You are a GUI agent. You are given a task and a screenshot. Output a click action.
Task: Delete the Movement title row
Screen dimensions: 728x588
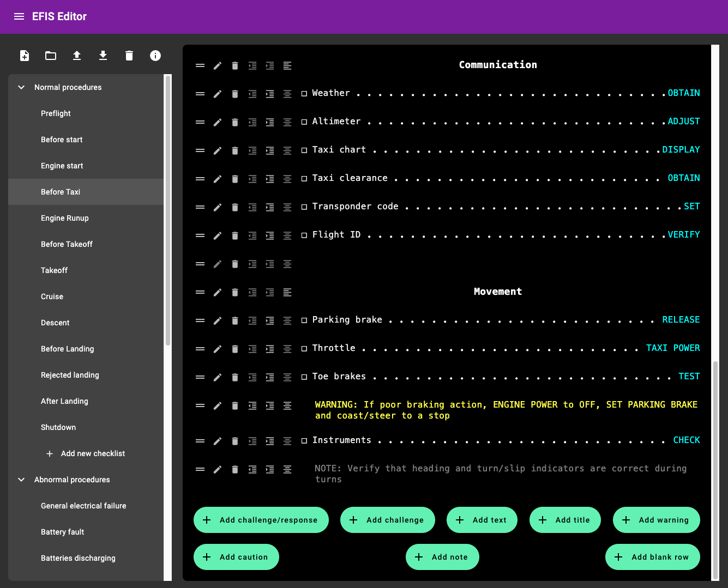pyautogui.click(x=235, y=292)
